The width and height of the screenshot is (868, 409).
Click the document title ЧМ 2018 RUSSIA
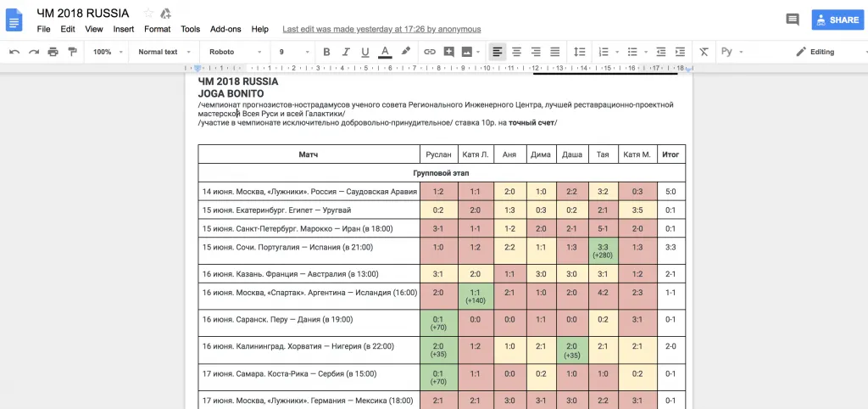83,13
